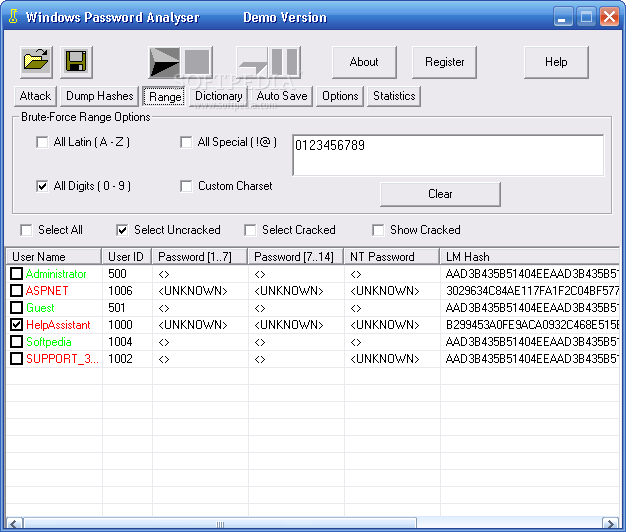The width and height of the screenshot is (626, 532).
Task: Toggle Select Uncracked checkbox
Action: [x=122, y=230]
